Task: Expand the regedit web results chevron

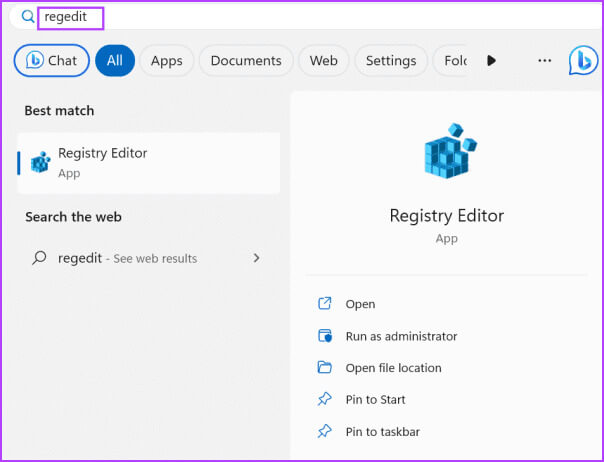Action: click(256, 258)
